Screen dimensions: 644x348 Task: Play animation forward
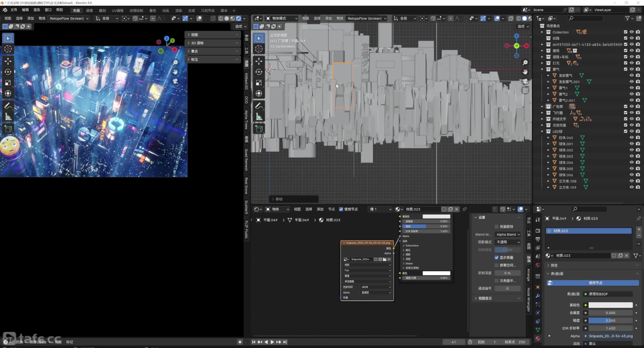(272, 342)
